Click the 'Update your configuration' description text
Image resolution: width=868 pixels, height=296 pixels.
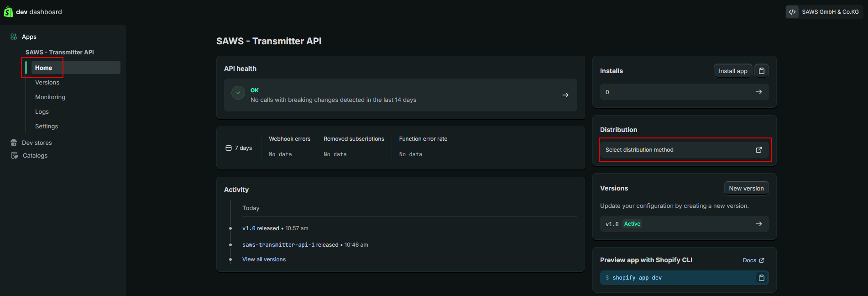click(674, 206)
